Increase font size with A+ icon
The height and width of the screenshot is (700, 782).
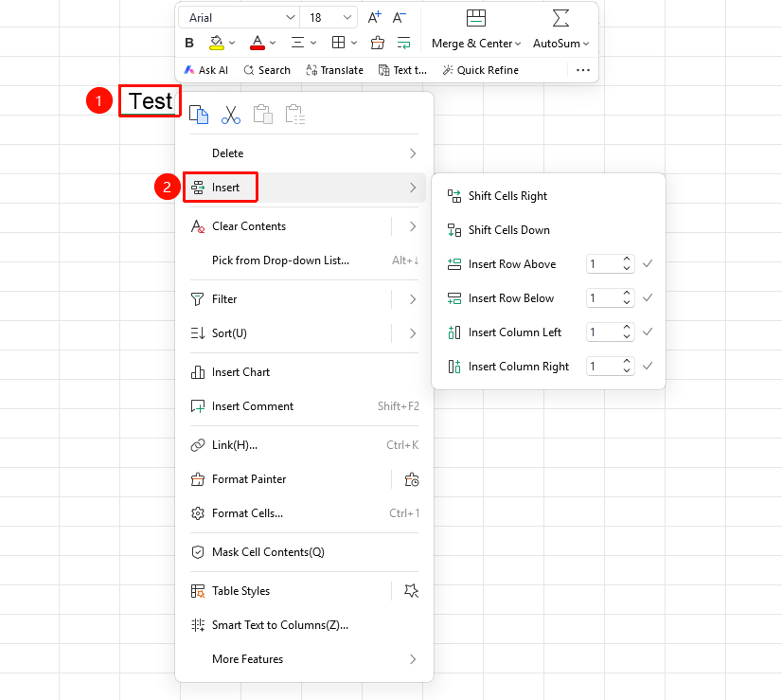pyautogui.click(x=375, y=18)
